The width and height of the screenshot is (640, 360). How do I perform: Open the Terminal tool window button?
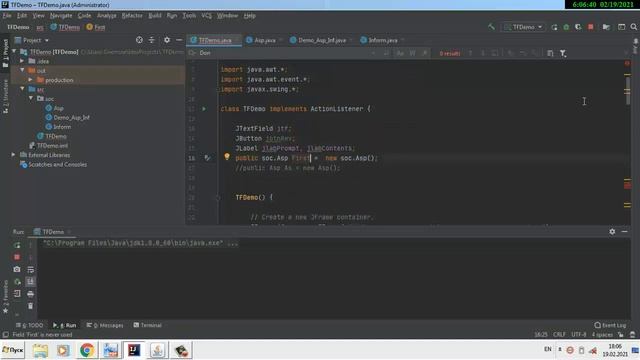147,325
